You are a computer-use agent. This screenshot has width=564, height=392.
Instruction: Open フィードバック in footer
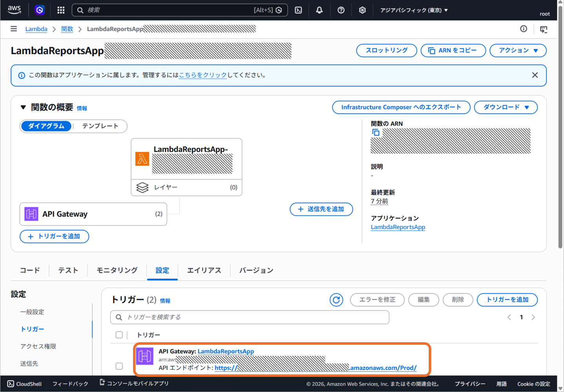(x=70, y=384)
